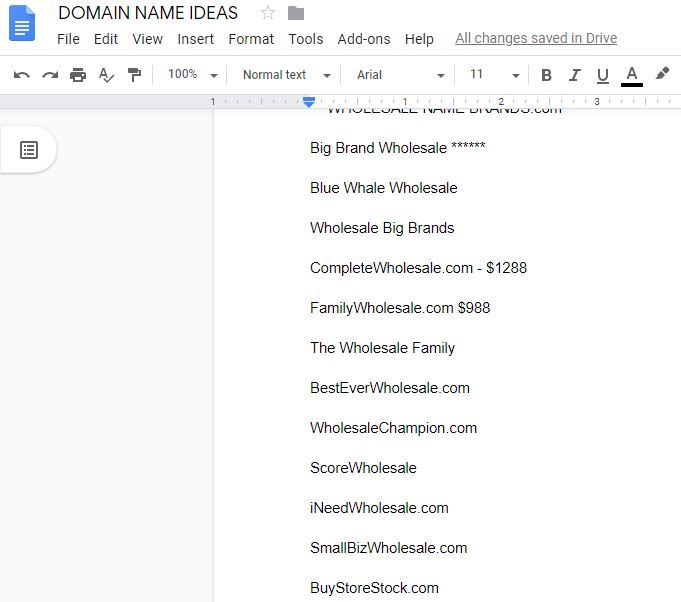
Task: Move document using the folder icon
Action: coord(295,13)
